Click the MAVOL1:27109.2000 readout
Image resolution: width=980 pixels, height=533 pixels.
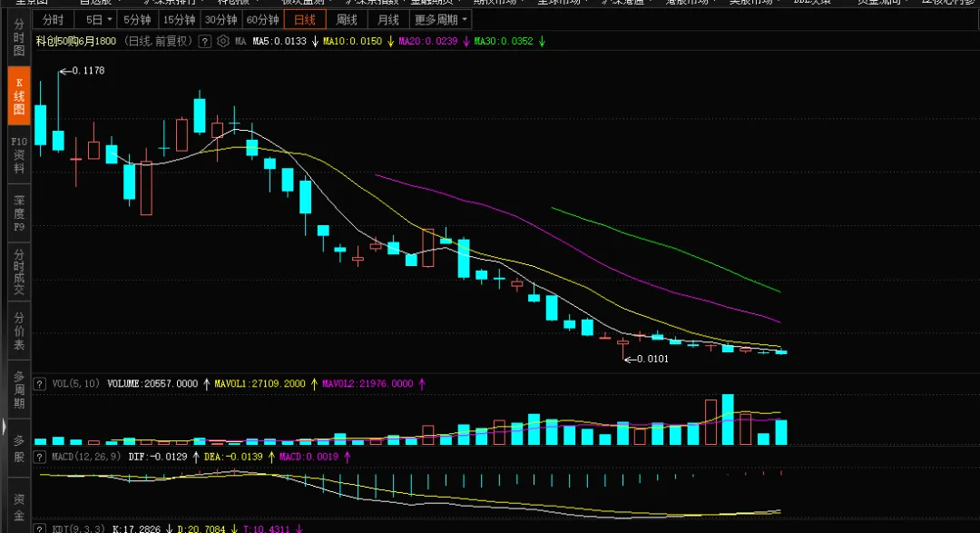click(x=260, y=383)
